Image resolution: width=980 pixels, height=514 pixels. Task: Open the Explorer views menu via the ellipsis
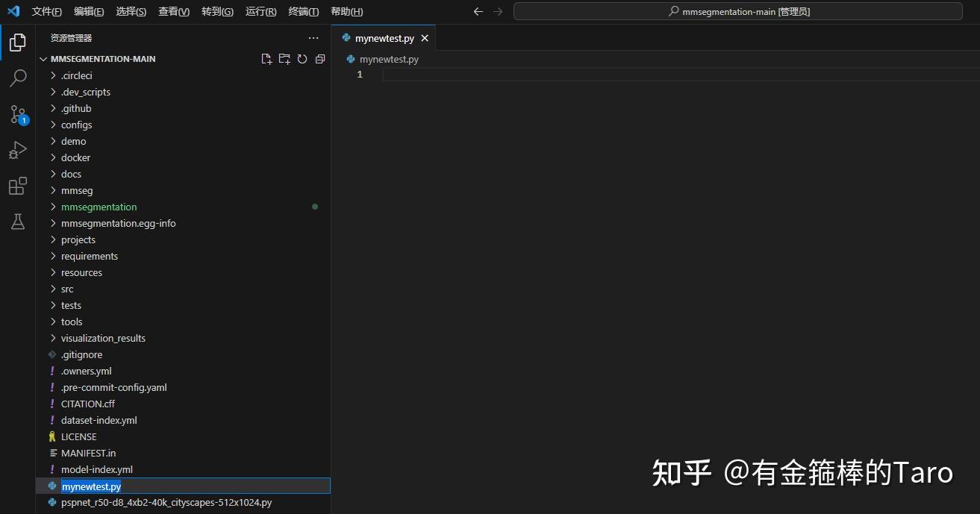point(313,37)
